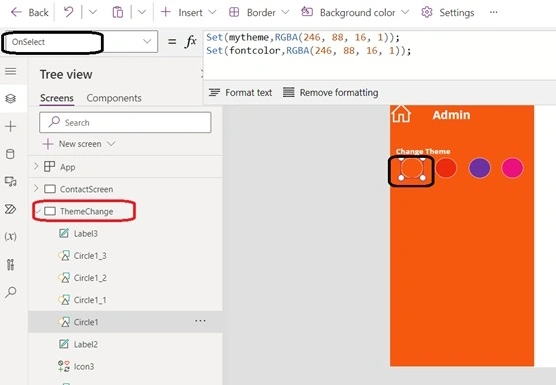Click the Circle1_1 shape icon
The image size is (556, 385).
click(x=64, y=300)
